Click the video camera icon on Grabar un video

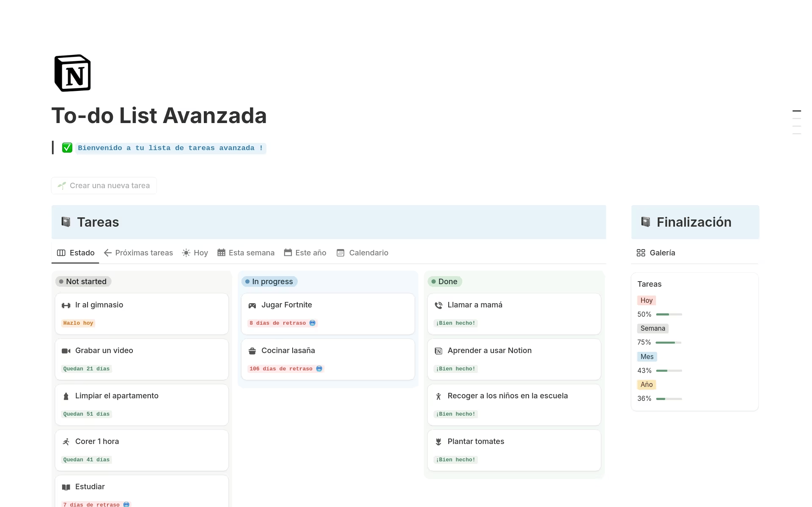pos(66,351)
